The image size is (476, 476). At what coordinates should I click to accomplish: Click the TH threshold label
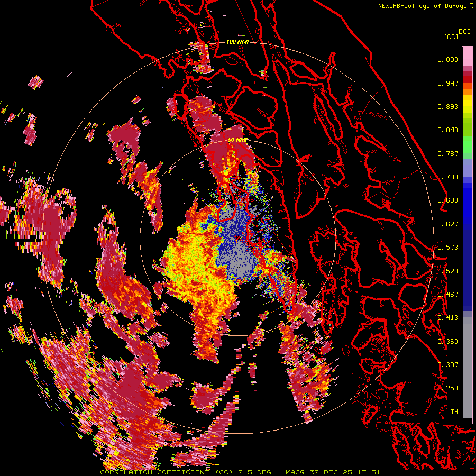point(454,412)
